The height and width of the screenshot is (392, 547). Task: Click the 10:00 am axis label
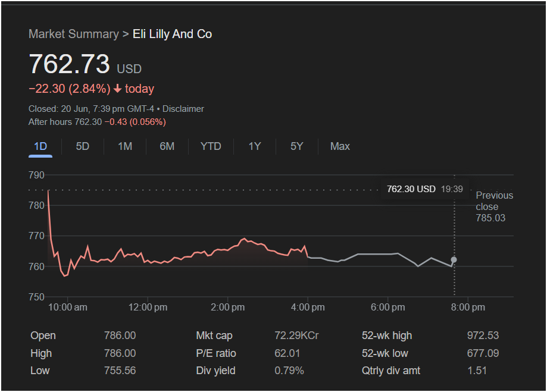[x=68, y=308]
